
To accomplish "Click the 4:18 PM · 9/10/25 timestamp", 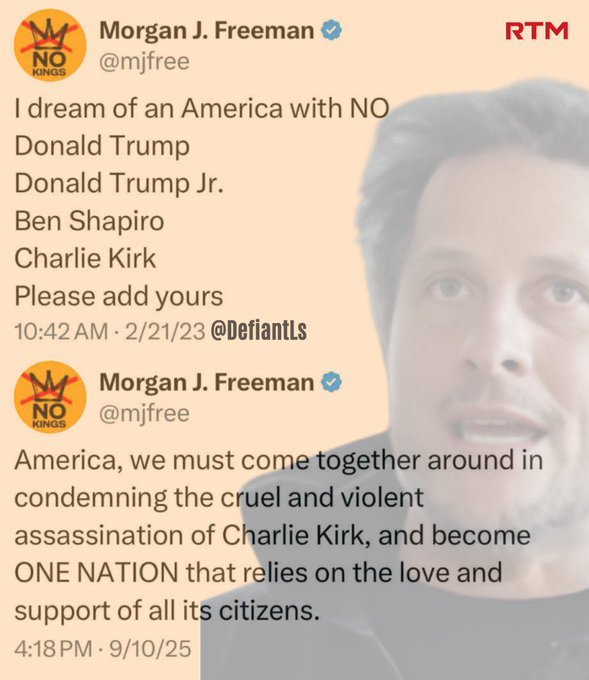I will click(x=103, y=649).
